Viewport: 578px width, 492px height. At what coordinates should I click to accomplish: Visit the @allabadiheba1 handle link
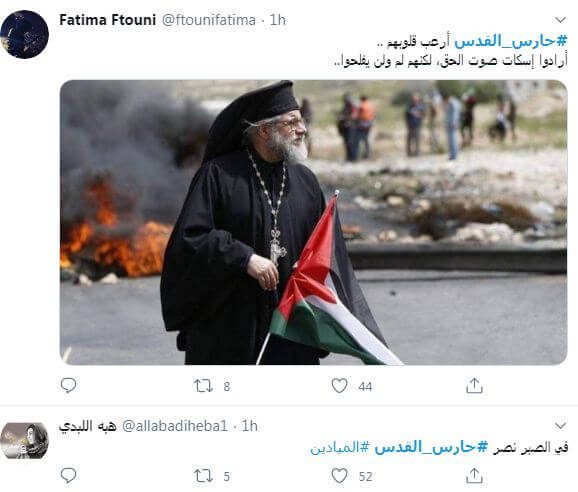(174, 426)
